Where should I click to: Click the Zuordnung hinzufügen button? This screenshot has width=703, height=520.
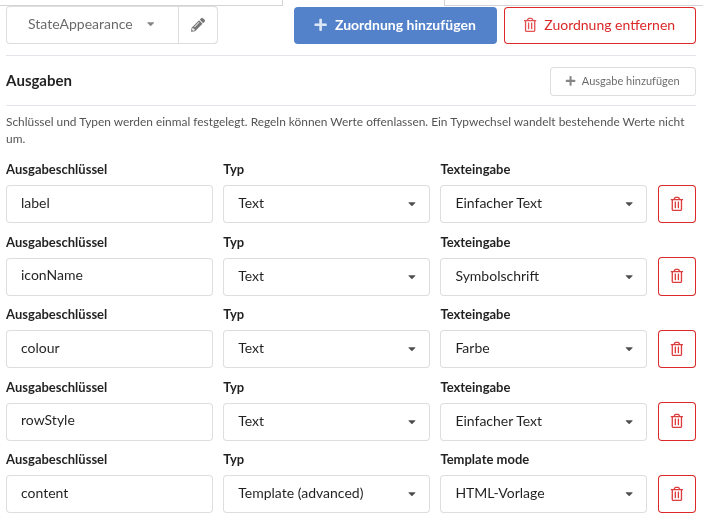tap(395, 25)
